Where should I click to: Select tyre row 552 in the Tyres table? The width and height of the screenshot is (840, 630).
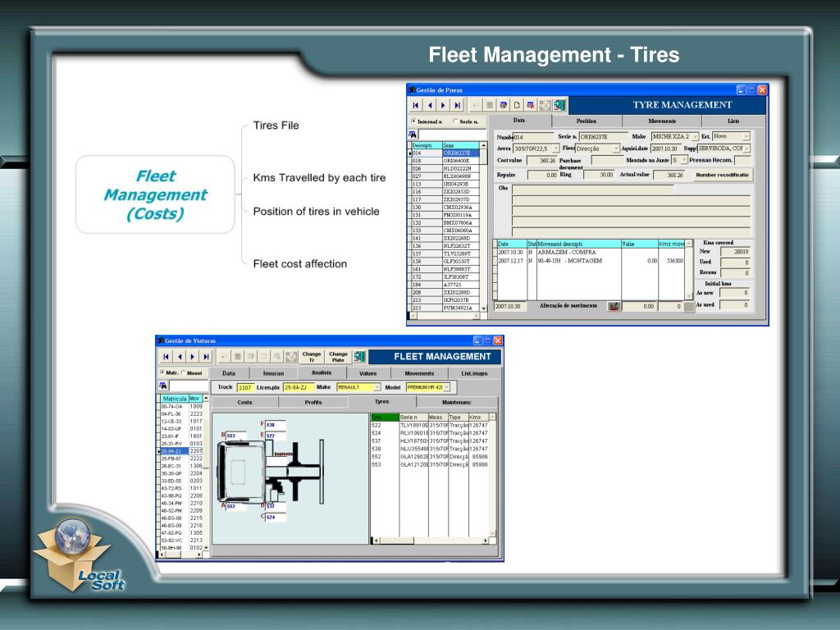(x=430, y=457)
